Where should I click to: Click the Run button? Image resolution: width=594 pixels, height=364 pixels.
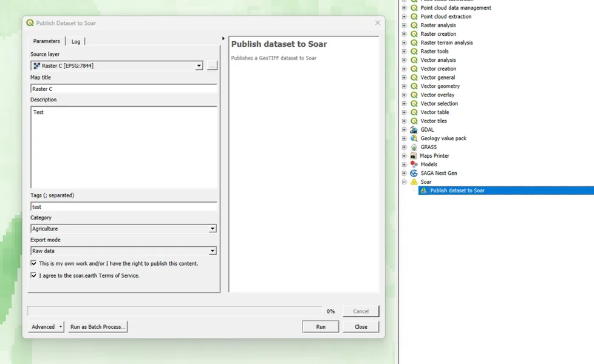click(x=320, y=326)
